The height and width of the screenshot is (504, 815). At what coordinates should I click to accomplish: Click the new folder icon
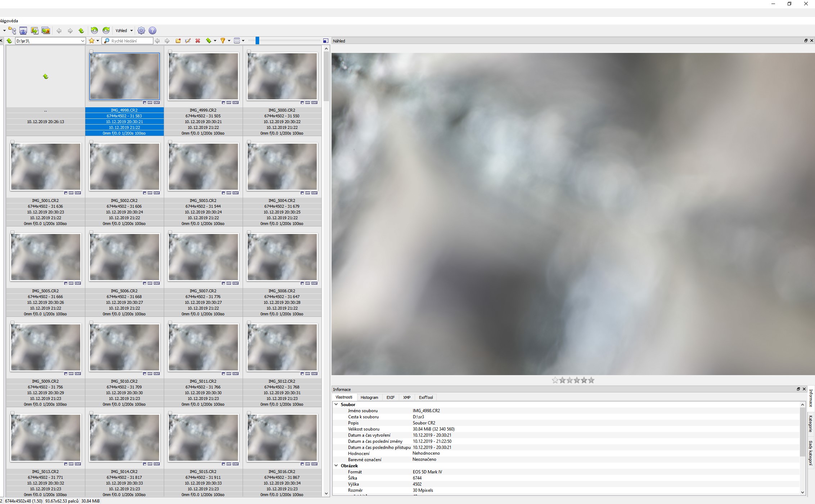pos(178,41)
